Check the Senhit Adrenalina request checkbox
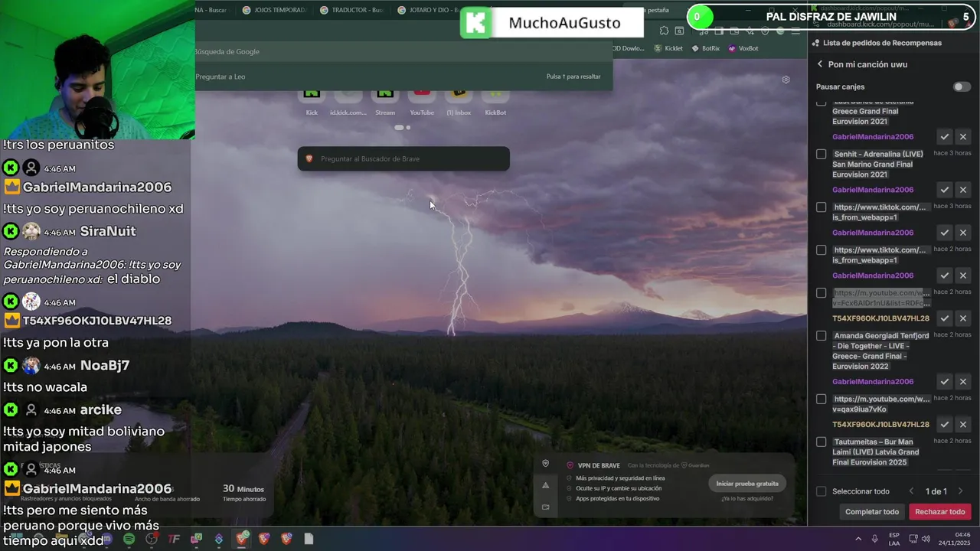Viewport: 980px width, 551px height. [821, 154]
